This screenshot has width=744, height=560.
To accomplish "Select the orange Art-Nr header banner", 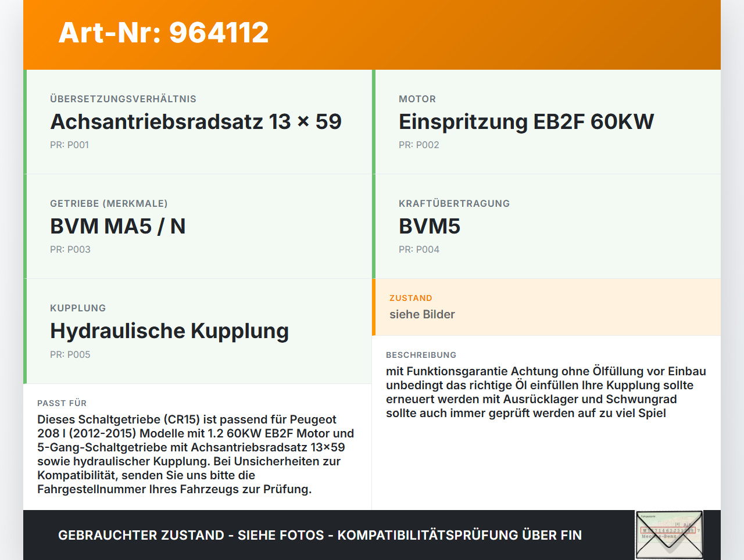I will click(372, 34).
